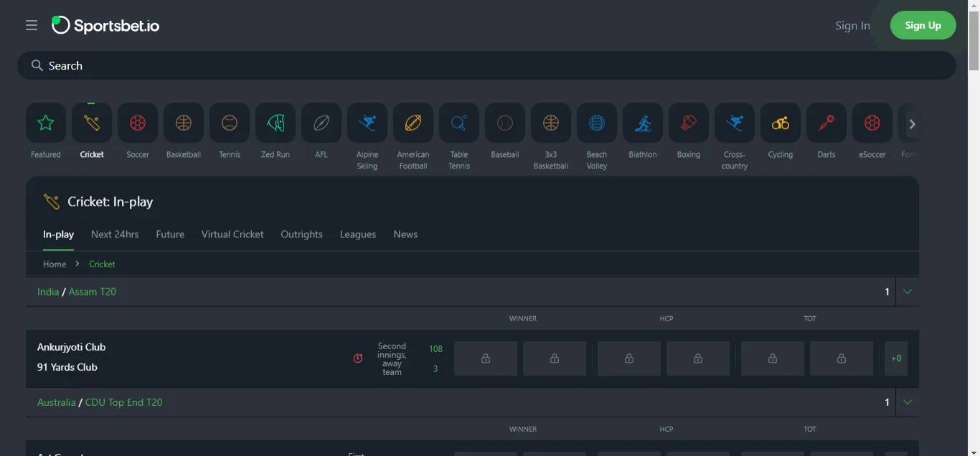Viewport: 980px width, 456px height.
Task: Go to Home breadcrumb link
Action: 55,264
